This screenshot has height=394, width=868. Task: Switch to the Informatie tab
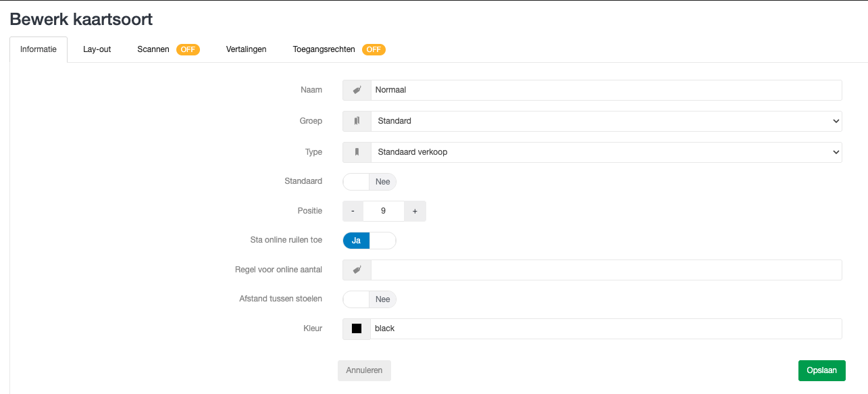(39, 49)
